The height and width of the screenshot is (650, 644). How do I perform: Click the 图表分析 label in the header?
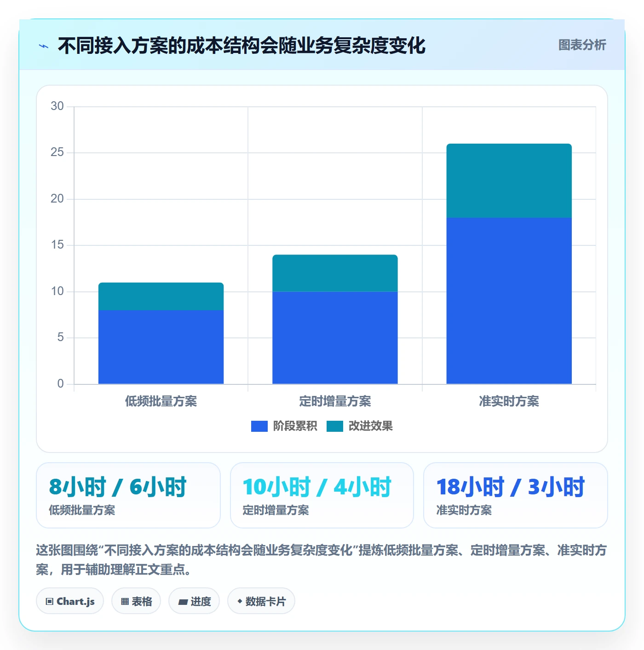pos(582,45)
